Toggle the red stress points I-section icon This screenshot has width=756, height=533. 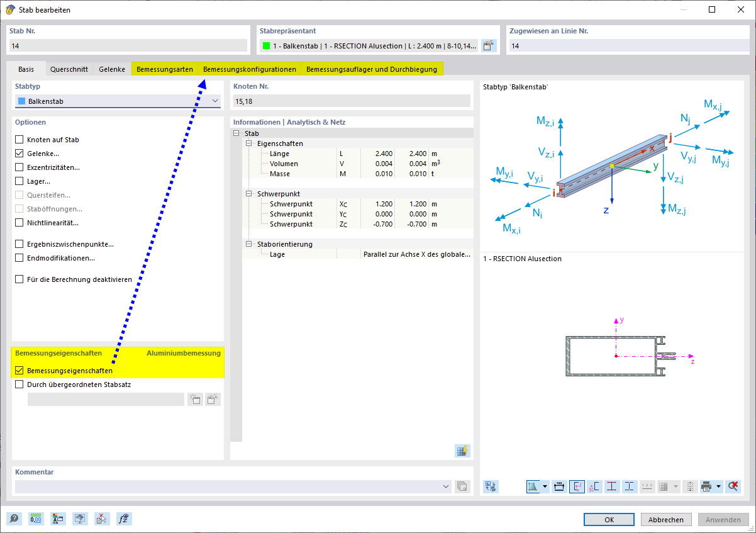pos(612,486)
